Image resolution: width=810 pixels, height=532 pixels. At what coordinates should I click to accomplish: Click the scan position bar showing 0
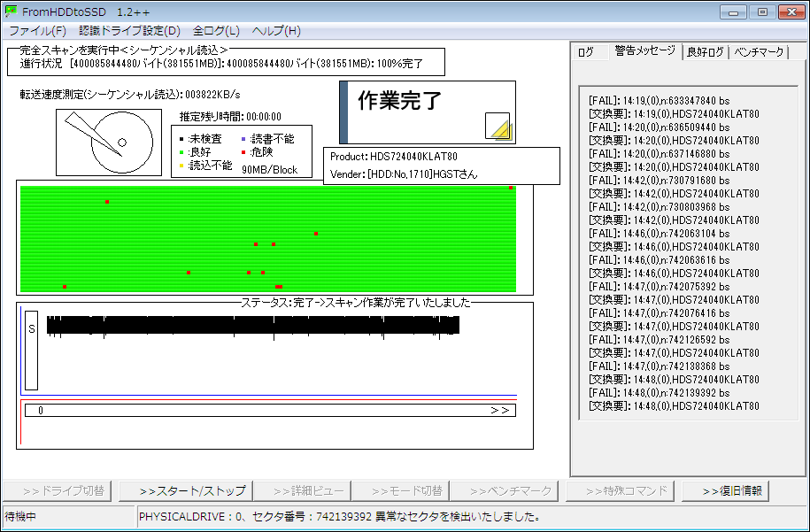tap(270, 410)
